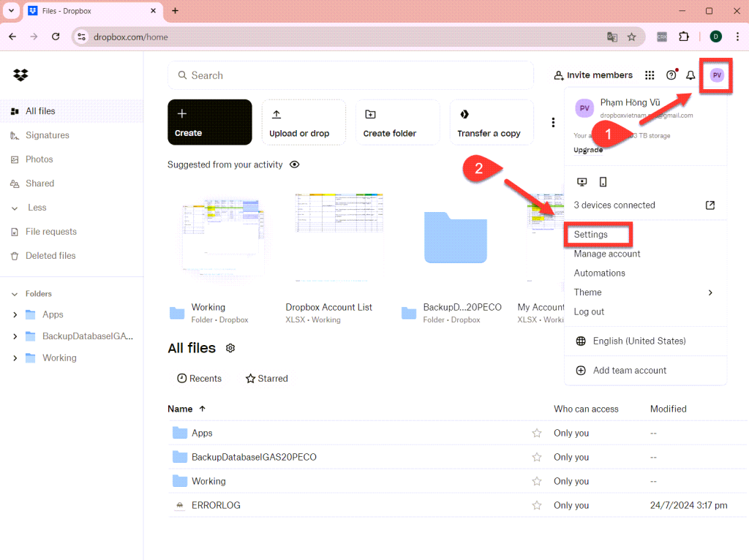Open connected devices external link icon
749x560 pixels.
710,205
